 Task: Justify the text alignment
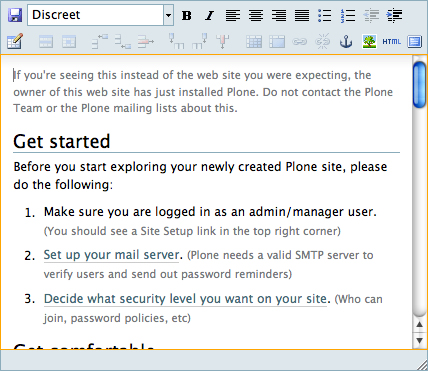[302, 15]
